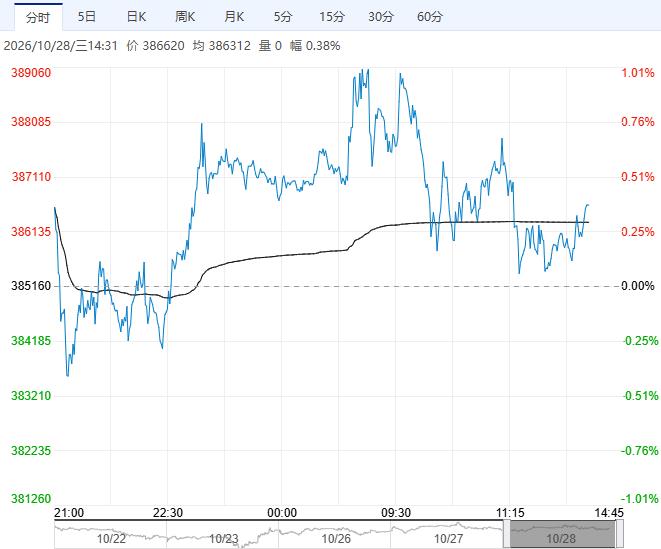Click the 384185 price axis label
Screen dimensions: 661x549
pos(31,341)
